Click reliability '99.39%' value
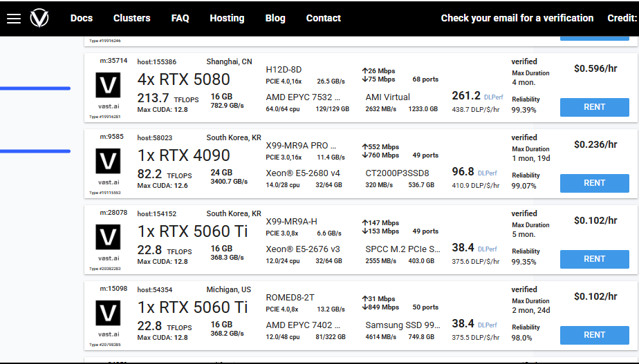 [x=524, y=110]
